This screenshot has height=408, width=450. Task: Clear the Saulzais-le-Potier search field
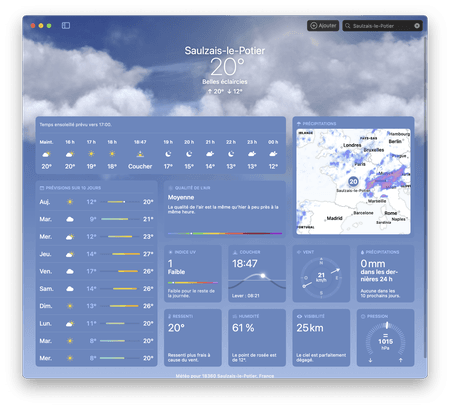click(x=417, y=26)
